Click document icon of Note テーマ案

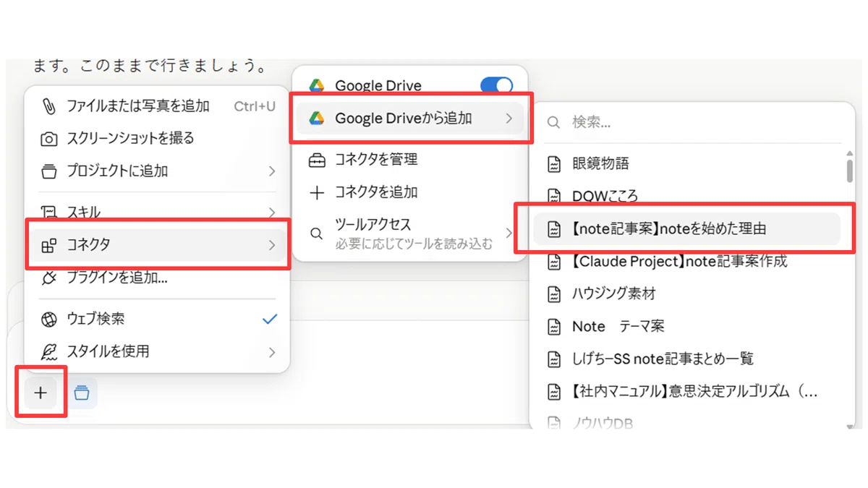point(554,327)
